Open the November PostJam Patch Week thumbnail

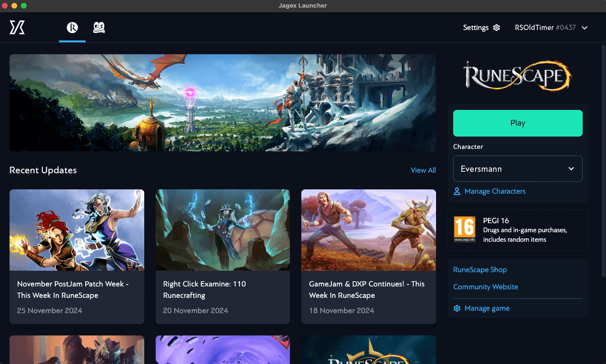click(77, 230)
